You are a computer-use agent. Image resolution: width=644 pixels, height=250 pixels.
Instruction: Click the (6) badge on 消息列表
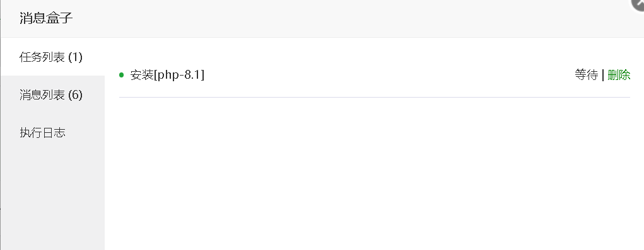click(x=75, y=95)
